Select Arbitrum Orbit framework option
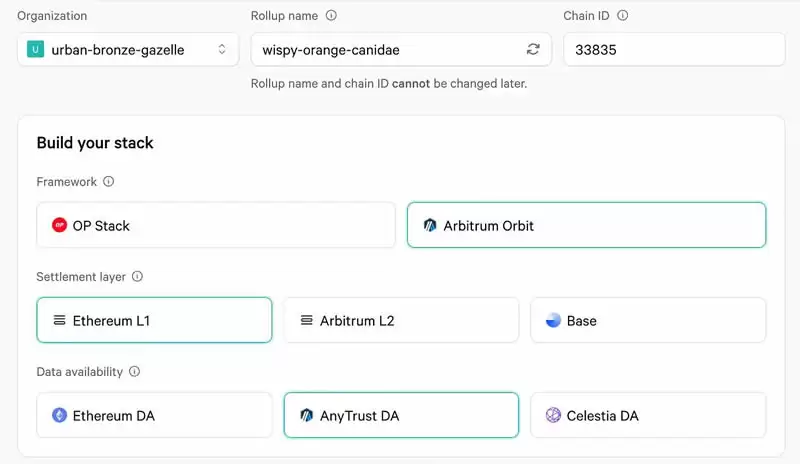Screen dimensions: 800x464 coord(586,225)
